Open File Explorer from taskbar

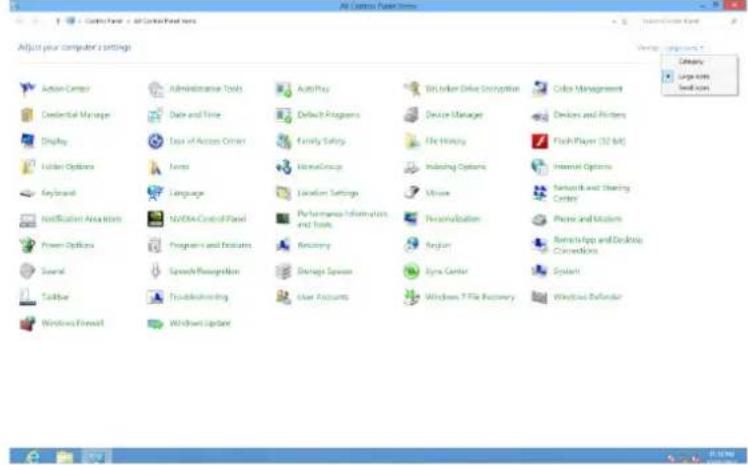(x=64, y=456)
